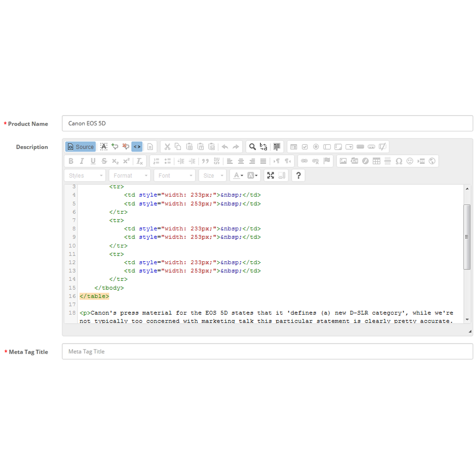Click the Comment Selection icon

[x=115, y=147]
